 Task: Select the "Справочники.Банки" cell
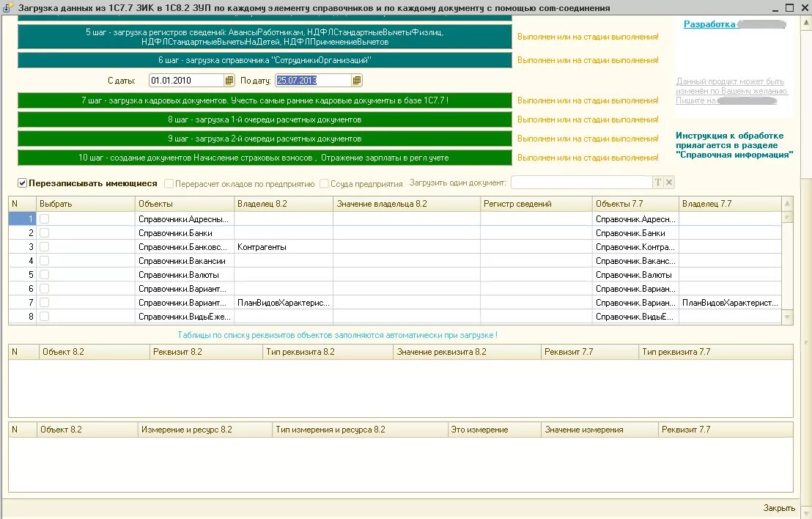coord(185,233)
